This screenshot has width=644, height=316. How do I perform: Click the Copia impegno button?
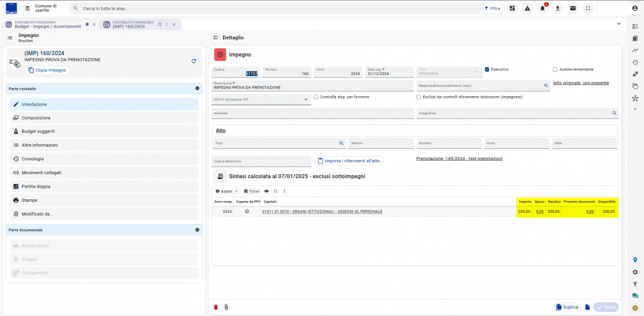(x=47, y=70)
